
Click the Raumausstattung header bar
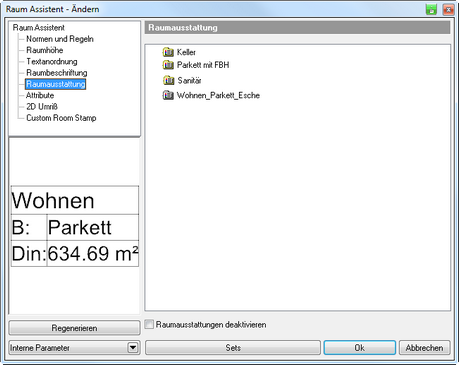297,28
